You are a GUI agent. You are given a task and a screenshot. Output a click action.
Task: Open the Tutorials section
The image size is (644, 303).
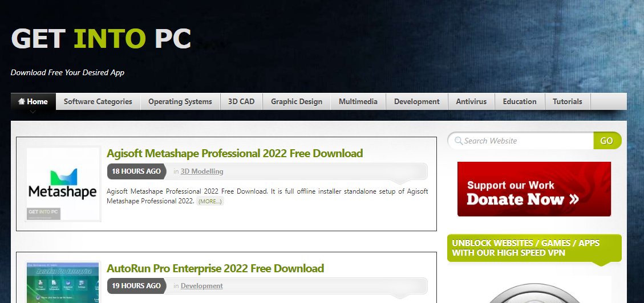click(567, 102)
